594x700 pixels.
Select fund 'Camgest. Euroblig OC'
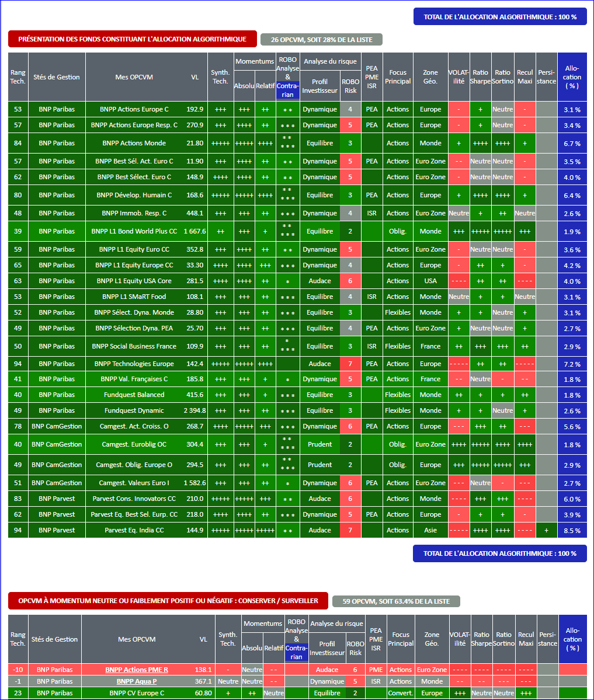coord(134,444)
